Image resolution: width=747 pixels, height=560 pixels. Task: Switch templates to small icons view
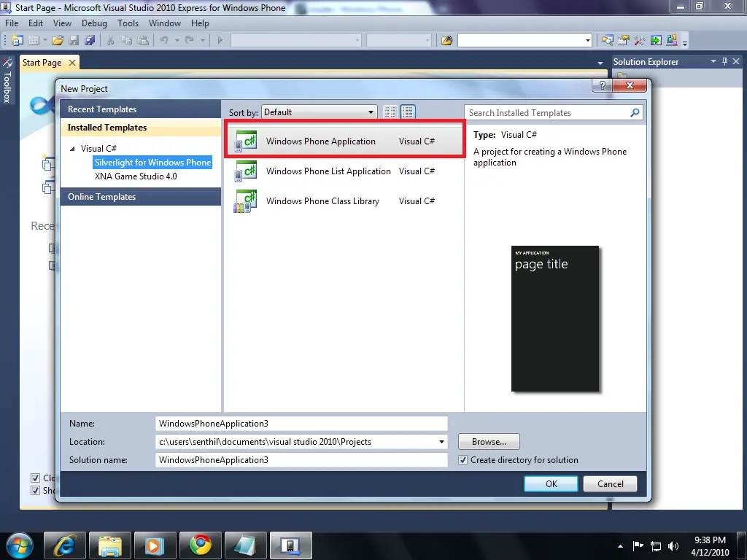click(390, 112)
